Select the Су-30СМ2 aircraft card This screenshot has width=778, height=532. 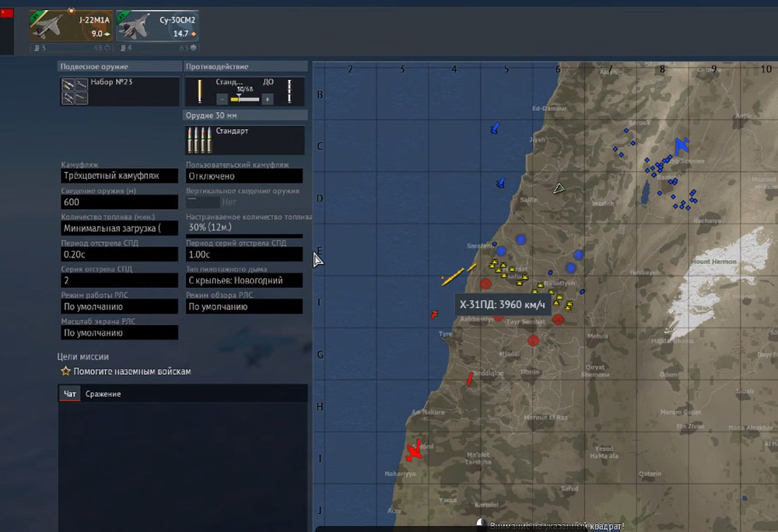pos(157,26)
